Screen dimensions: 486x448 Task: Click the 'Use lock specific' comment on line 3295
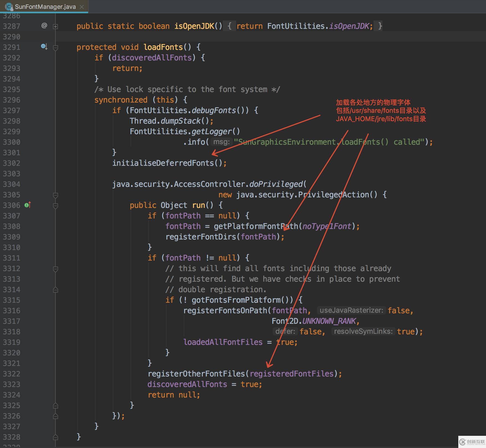(187, 89)
